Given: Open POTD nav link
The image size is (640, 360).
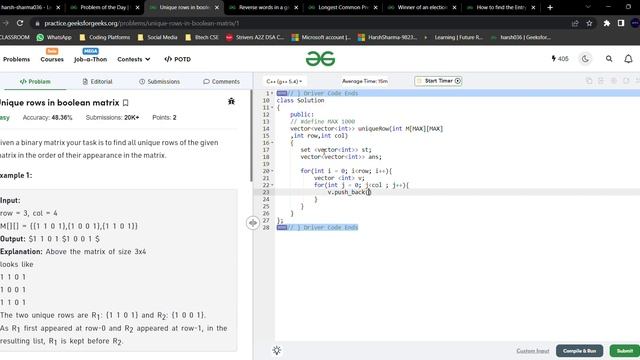Looking at the screenshot, I should [x=178, y=59].
